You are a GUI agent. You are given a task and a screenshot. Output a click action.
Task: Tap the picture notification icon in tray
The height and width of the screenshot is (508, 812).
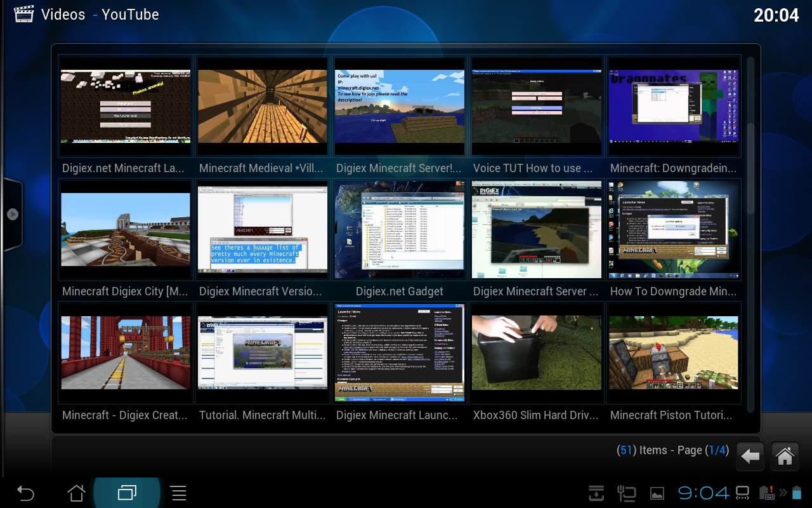[657, 493]
